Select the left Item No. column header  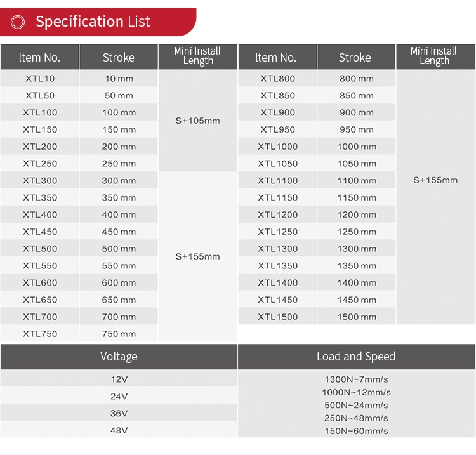coord(39,57)
